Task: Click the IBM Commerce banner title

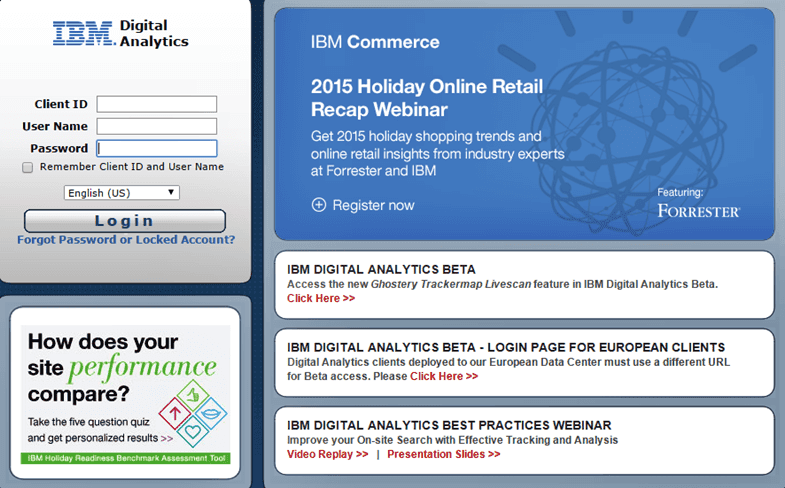Action: pos(375,42)
